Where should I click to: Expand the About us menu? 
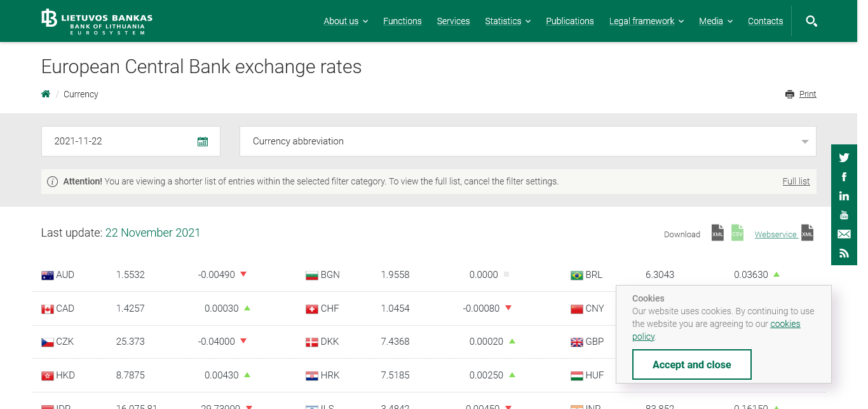pos(346,21)
